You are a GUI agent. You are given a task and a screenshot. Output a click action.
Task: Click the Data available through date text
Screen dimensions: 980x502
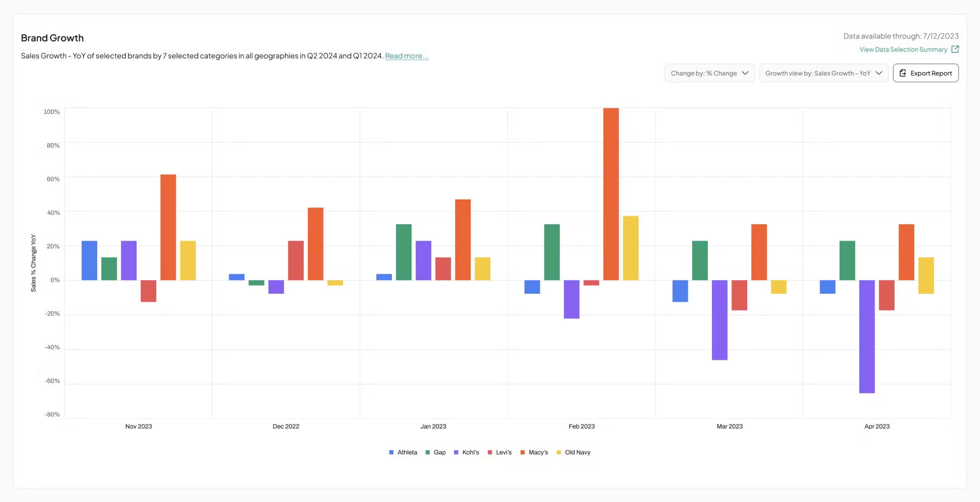pyautogui.click(x=901, y=36)
